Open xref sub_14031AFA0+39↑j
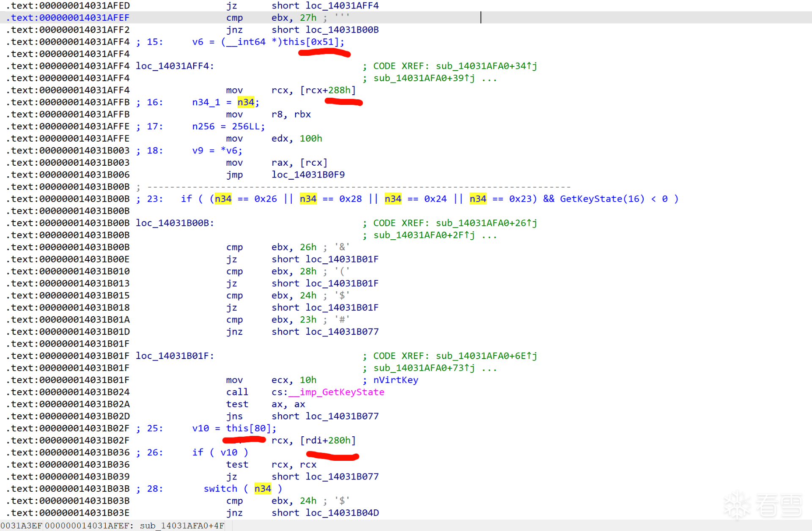The image size is (812, 531). [424, 78]
